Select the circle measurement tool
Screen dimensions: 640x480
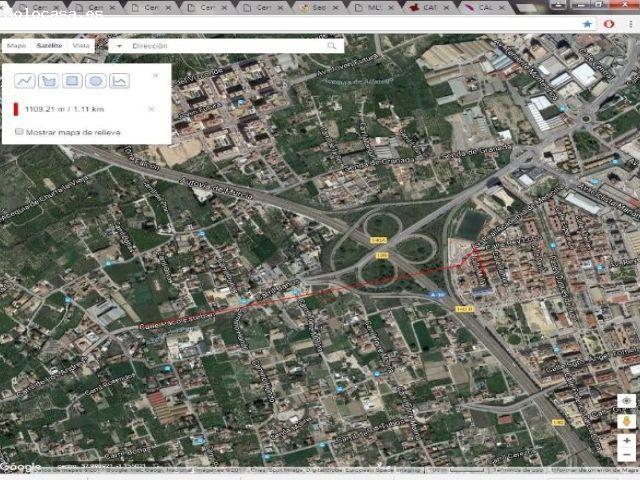[96, 80]
